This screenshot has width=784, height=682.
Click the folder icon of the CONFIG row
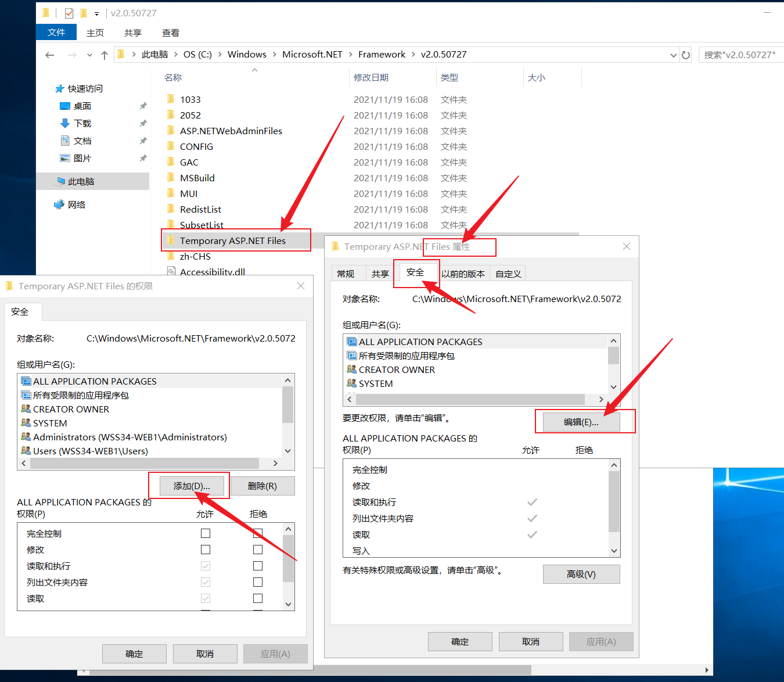click(171, 146)
